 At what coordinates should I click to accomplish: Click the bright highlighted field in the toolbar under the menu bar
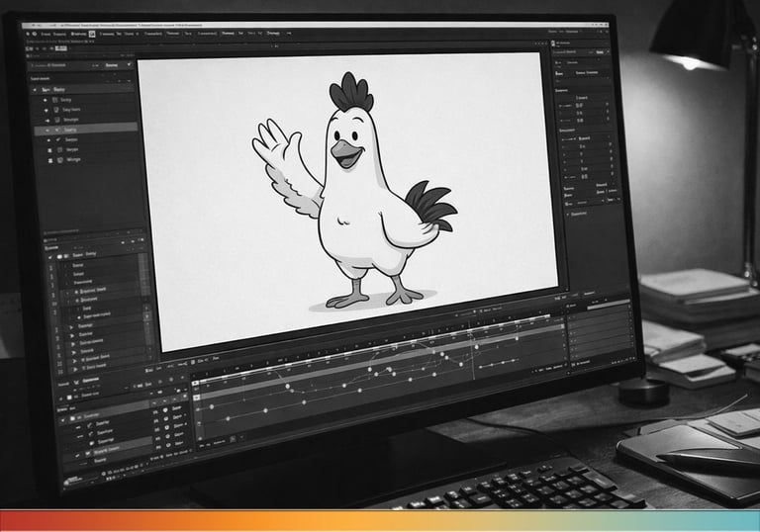[61, 48]
